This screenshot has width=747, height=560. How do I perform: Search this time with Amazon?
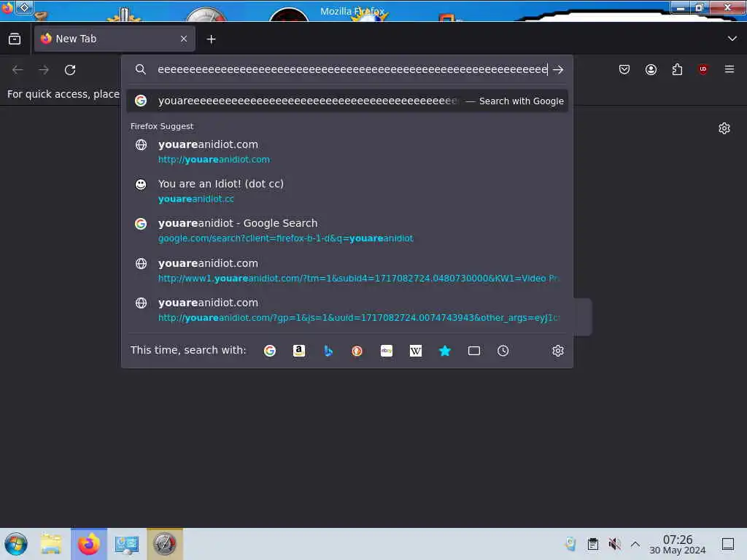298,351
